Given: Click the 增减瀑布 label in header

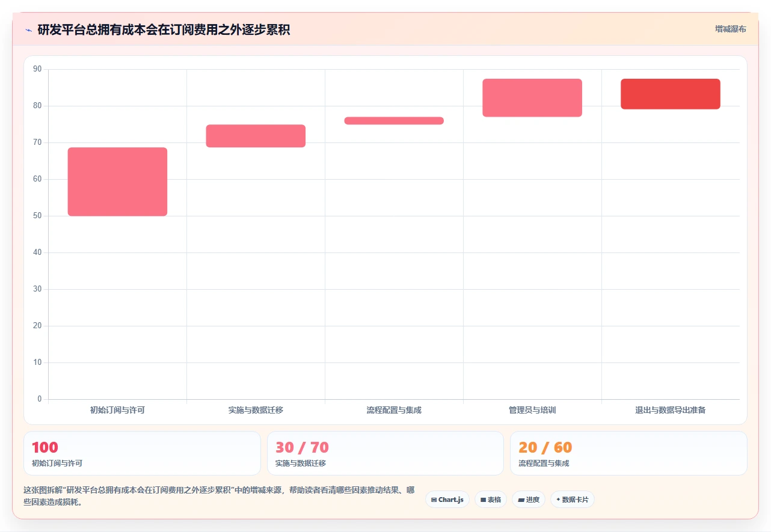Looking at the screenshot, I should 731,29.
